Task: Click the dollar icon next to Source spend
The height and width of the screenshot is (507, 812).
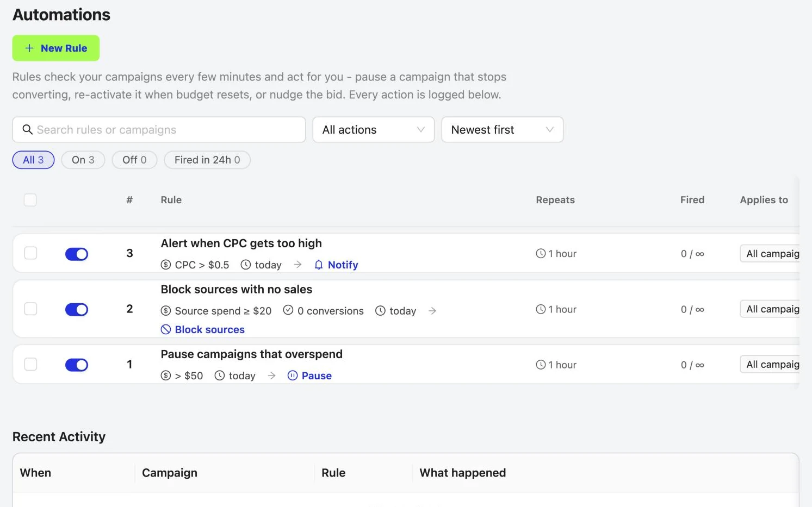Action: [x=166, y=311]
